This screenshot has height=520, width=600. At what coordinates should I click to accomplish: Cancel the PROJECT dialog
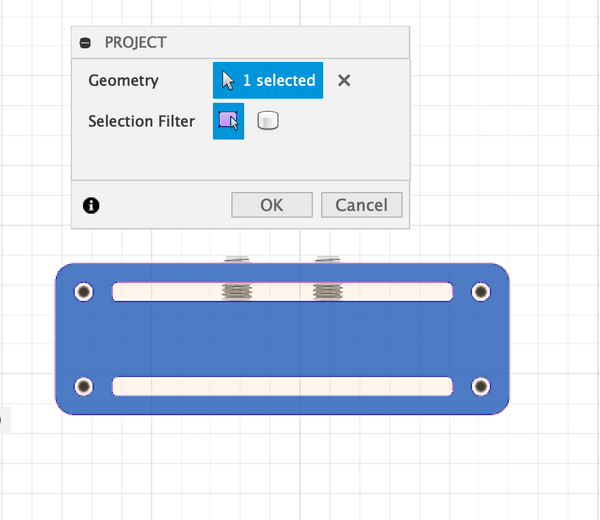[x=361, y=205]
